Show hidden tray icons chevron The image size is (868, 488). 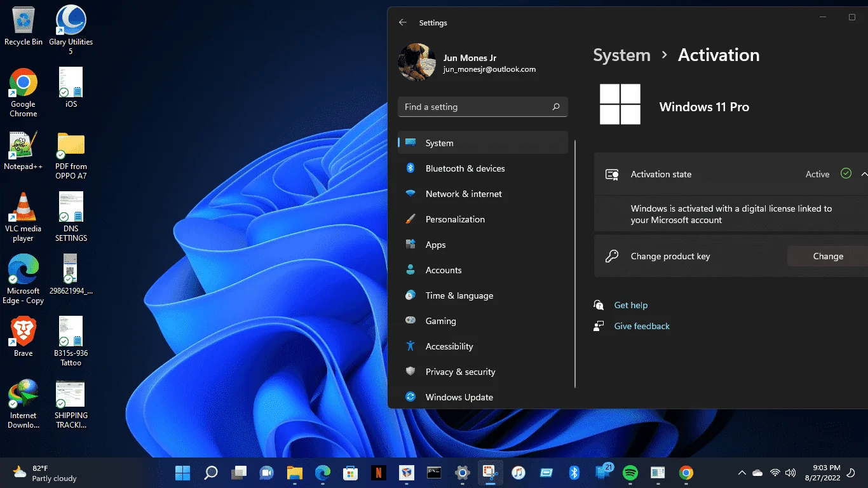click(742, 473)
